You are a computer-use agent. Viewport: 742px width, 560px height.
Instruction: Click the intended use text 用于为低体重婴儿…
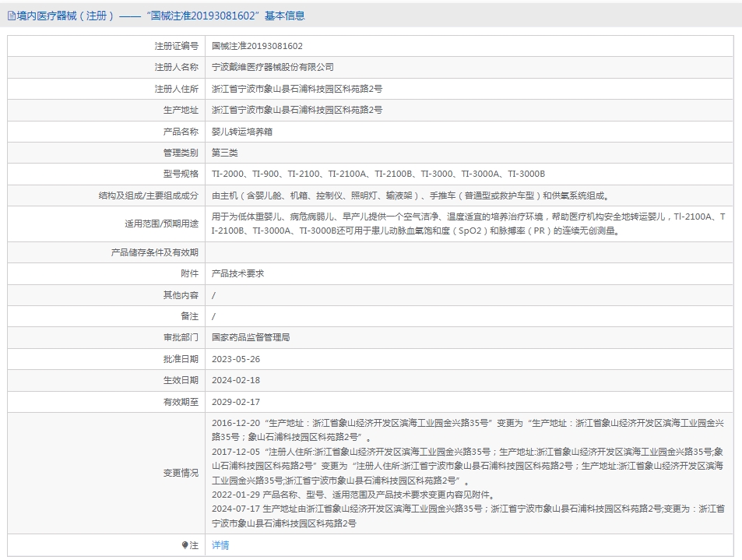469,224
